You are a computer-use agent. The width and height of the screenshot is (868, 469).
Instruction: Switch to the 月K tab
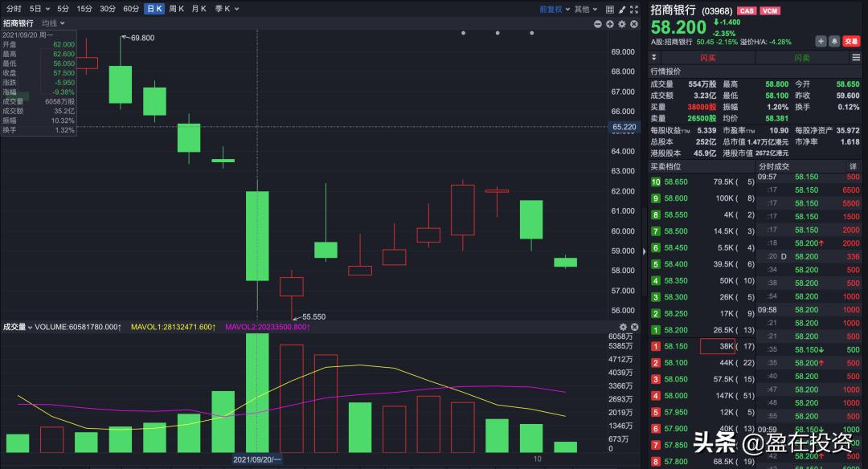(x=199, y=9)
